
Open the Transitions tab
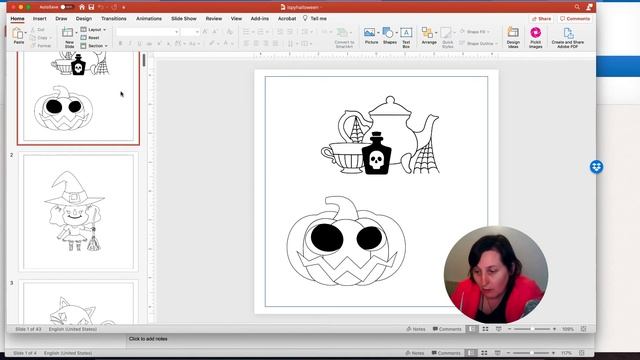click(114, 19)
